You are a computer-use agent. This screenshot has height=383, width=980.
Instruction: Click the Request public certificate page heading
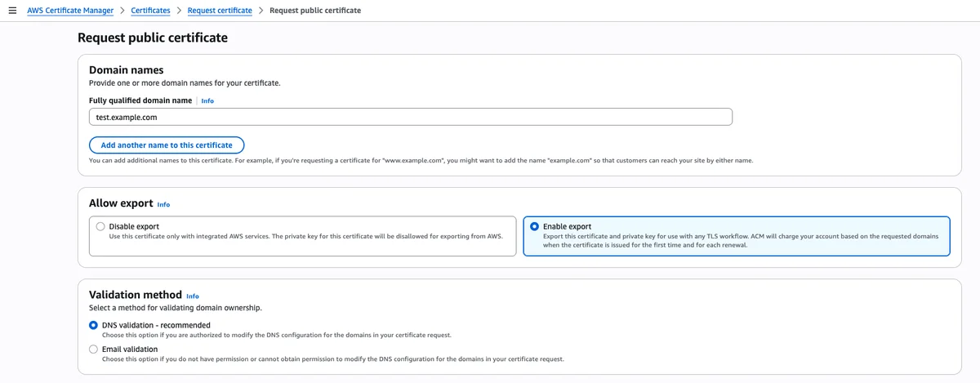(x=153, y=38)
